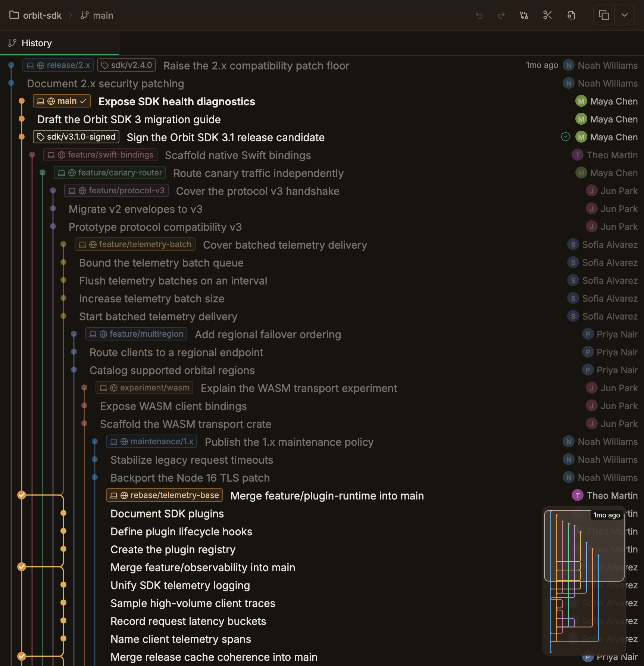Screen dimensions: 644x666
Task: Open the compare branches icon
Action: (x=524, y=15)
